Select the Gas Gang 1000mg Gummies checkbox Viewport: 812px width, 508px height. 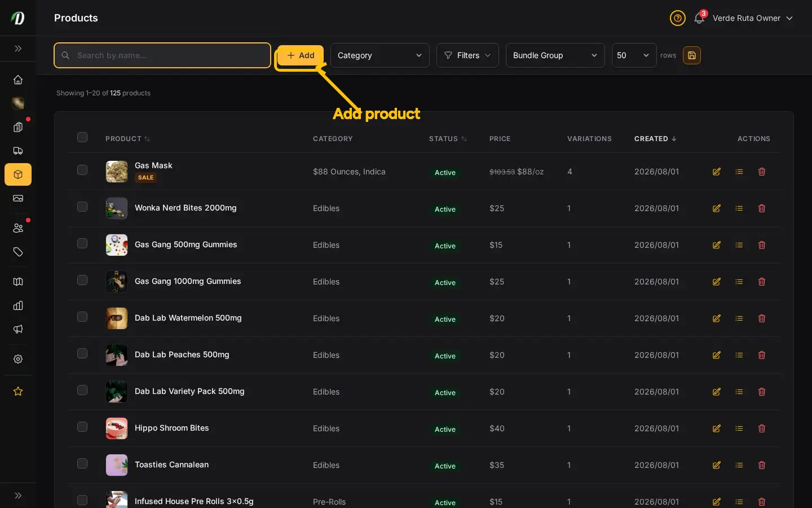click(x=82, y=280)
